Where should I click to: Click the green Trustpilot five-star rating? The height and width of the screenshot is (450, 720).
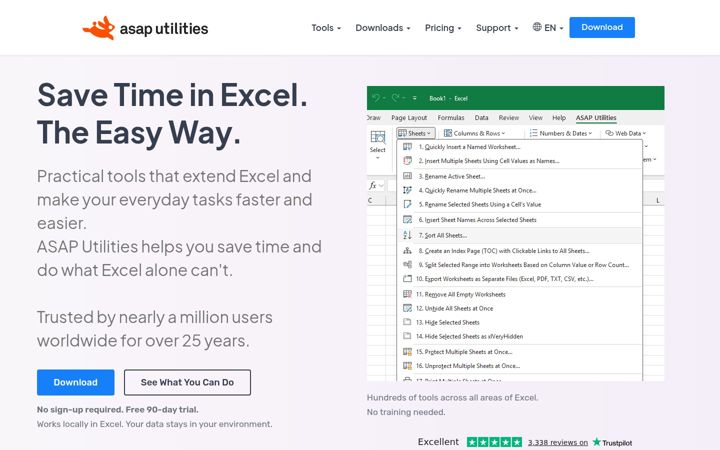[494, 442]
